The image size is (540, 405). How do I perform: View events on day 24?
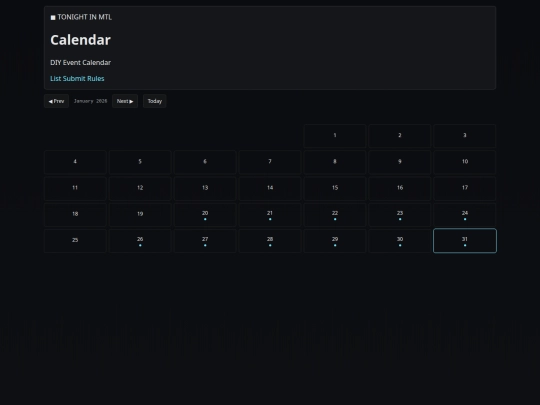[x=465, y=214]
